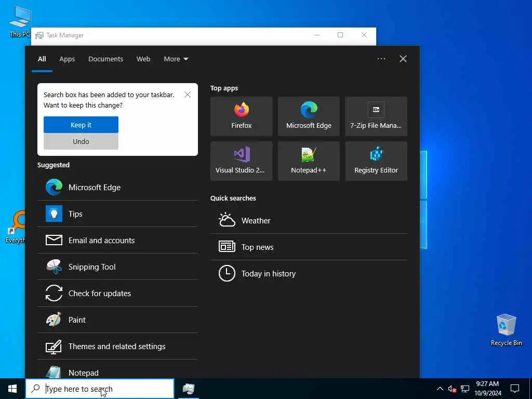
Task: Select Check for updates suggestion
Action: click(x=117, y=293)
